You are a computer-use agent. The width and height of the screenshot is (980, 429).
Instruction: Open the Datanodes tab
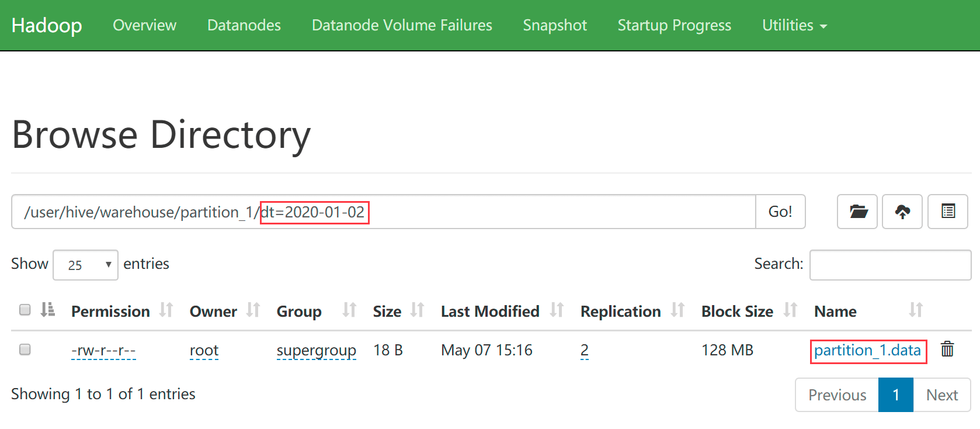pyautogui.click(x=244, y=25)
